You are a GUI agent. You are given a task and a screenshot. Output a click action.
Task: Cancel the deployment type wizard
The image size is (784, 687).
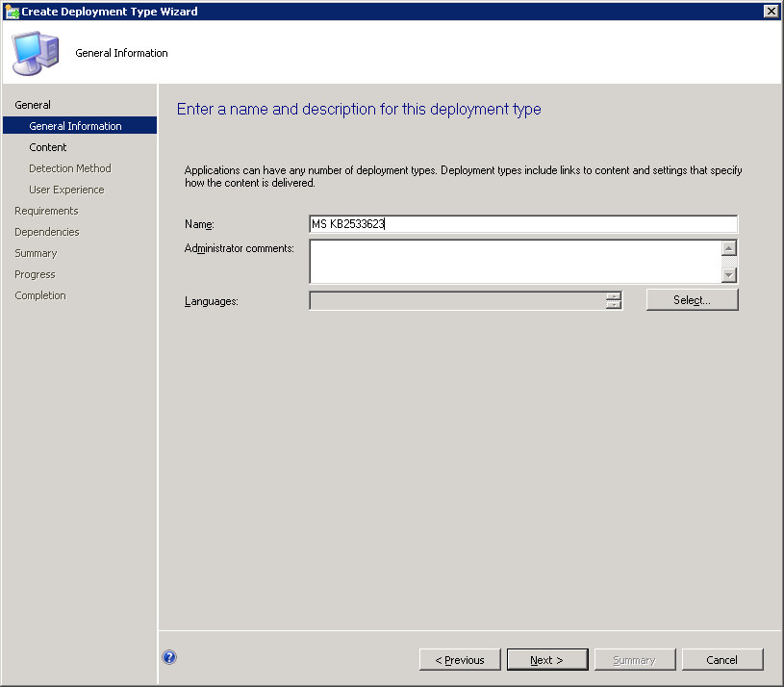pyautogui.click(x=721, y=660)
